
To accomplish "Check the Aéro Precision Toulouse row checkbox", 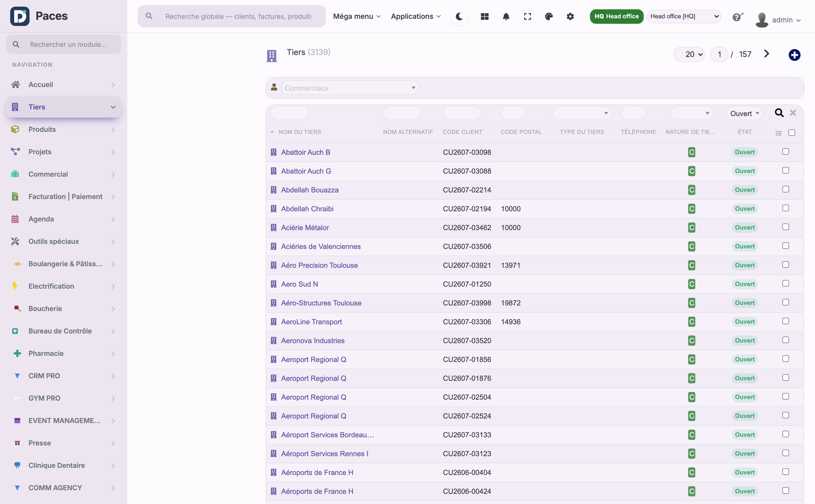I will [x=786, y=265].
